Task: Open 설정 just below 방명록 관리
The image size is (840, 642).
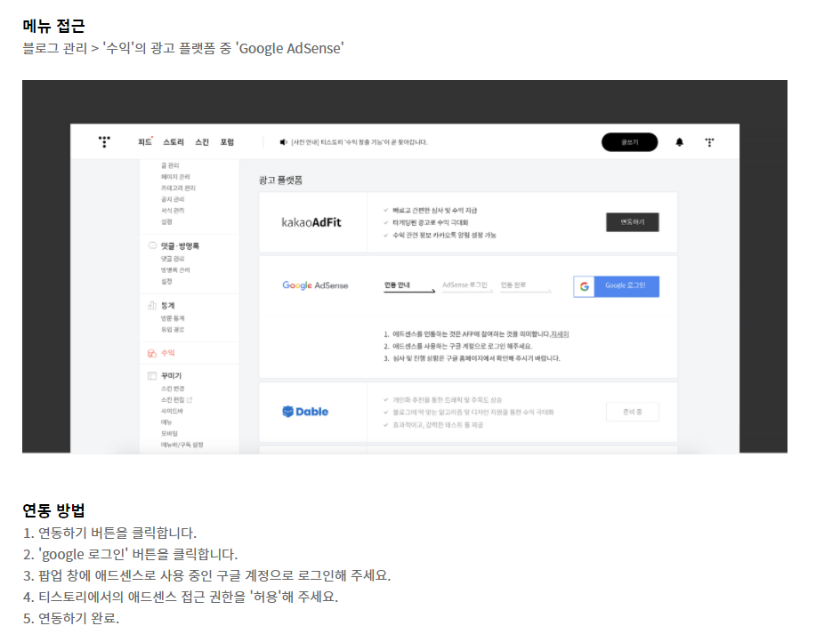Action: point(166,281)
